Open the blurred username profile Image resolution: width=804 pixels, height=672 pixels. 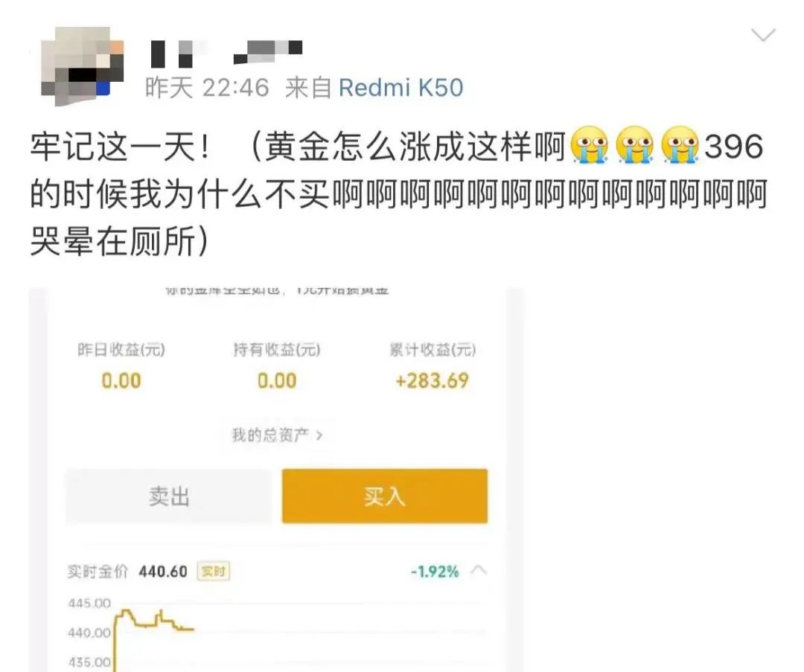(x=226, y=54)
